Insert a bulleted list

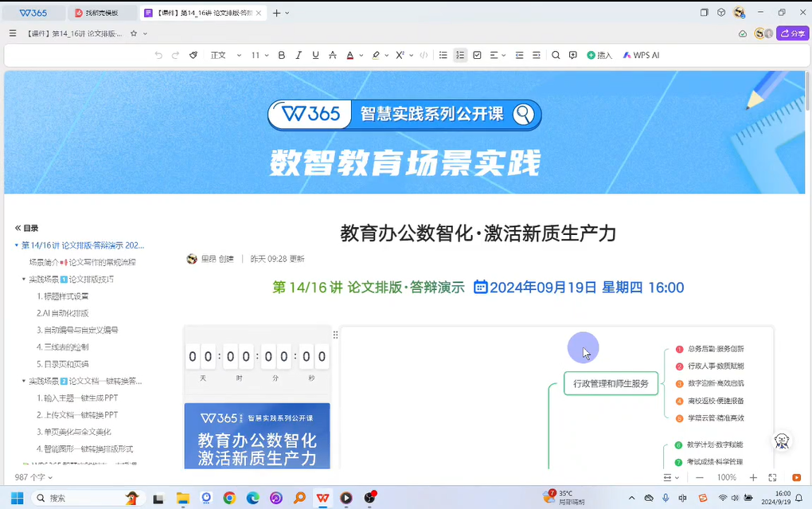click(x=443, y=56)
